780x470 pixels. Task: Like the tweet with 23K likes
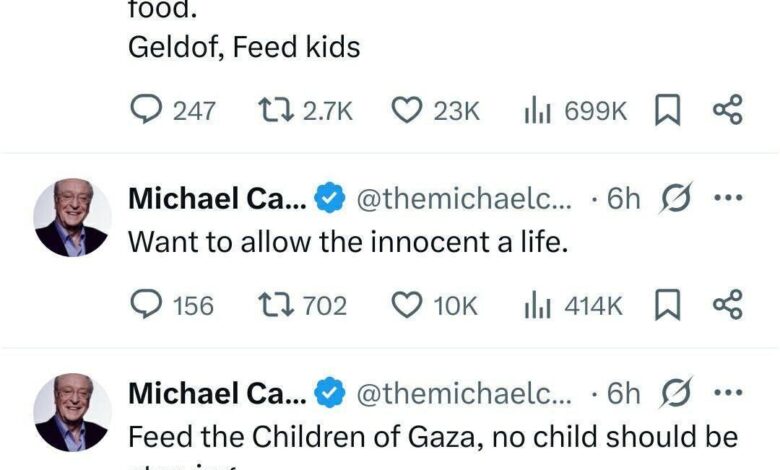[x=406, y=111]
